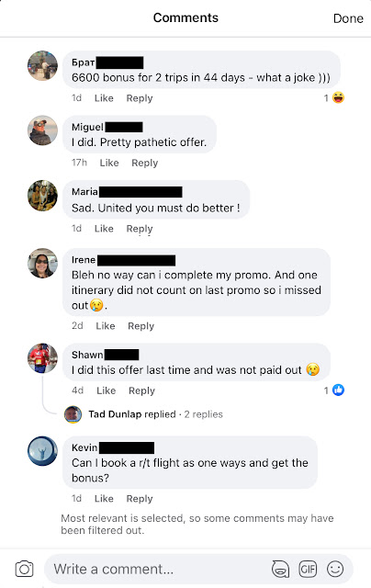371x588 pixels.
Task: Like Miguel's pathetic offer comment
Action: [x=109, y=163]
